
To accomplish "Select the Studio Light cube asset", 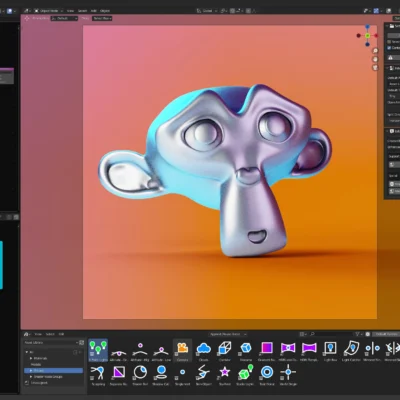I will pos(246,375).
